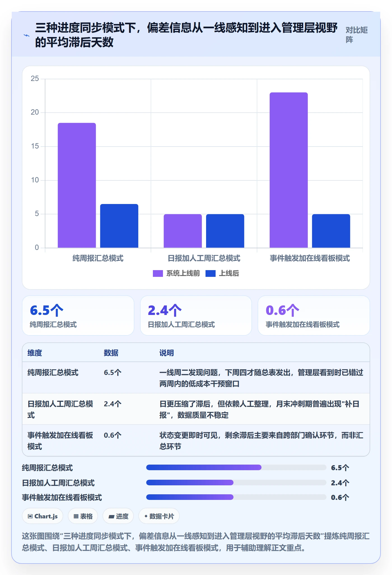Image resolution: width=392 pixels, height=575 pixels.
Task: Click the progress bar for 纯周报汇总模式
Action: (x=236, y=467)
